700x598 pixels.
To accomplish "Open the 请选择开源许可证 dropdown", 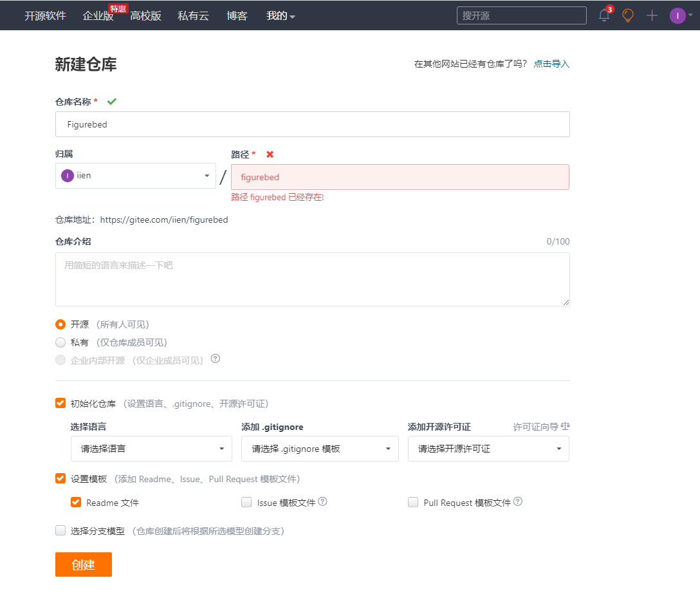I will pos(488,449).
